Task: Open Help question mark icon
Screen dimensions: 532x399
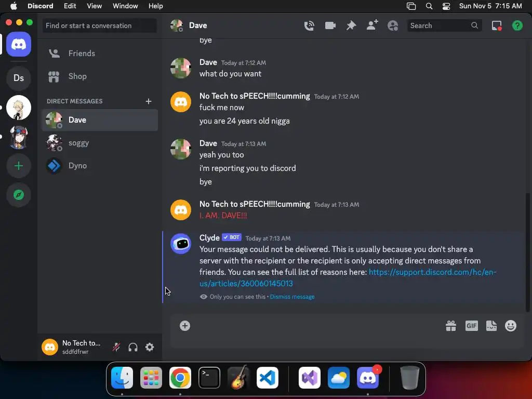Action: point(517,25)
